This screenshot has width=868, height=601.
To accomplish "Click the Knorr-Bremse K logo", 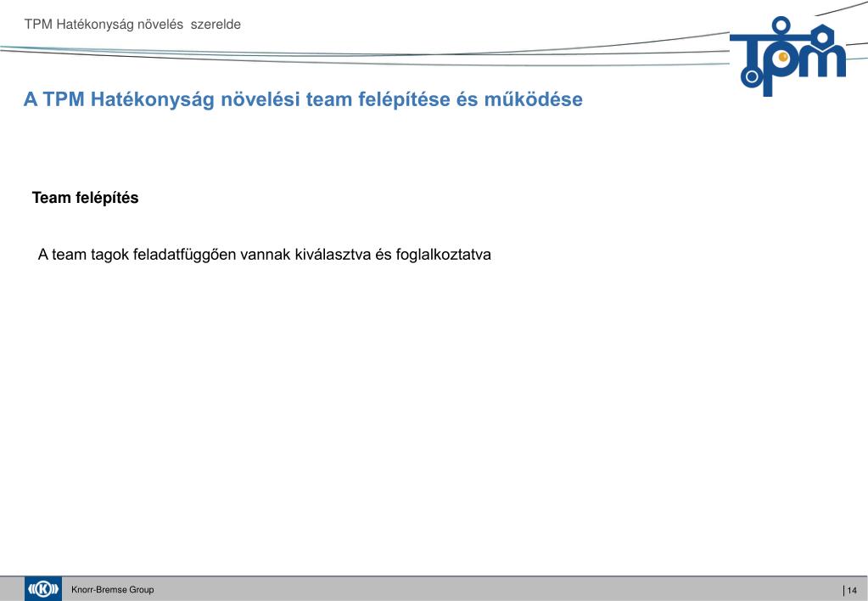I will pos(43,589).
